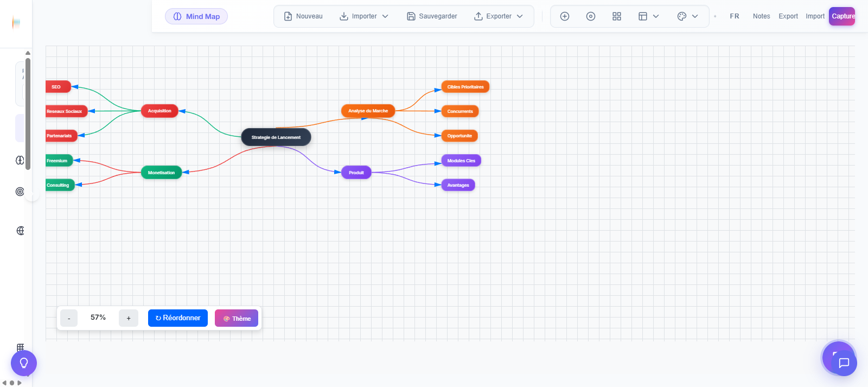Create a new map with Nouveau
This screenshot has width=868, height=387.
[303, 16]
